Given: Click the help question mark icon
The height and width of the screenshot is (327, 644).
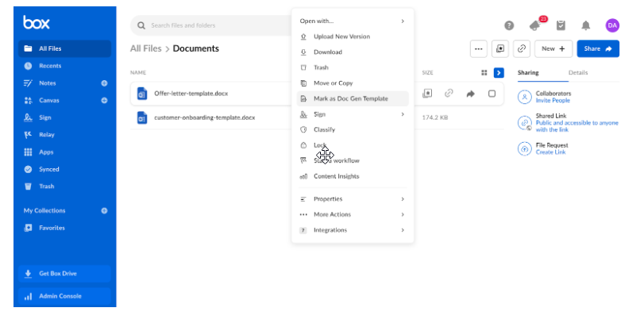Looking at the screenshot, I should click(x=509, y=25).
